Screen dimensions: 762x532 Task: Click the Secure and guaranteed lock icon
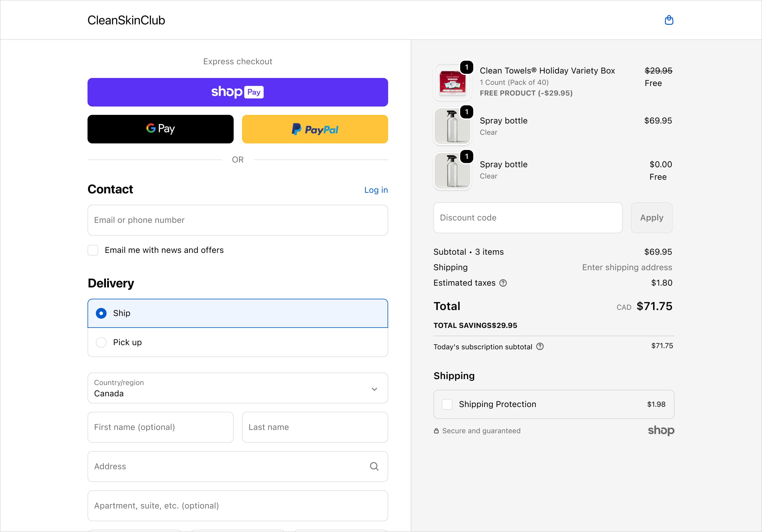[436, 431]
